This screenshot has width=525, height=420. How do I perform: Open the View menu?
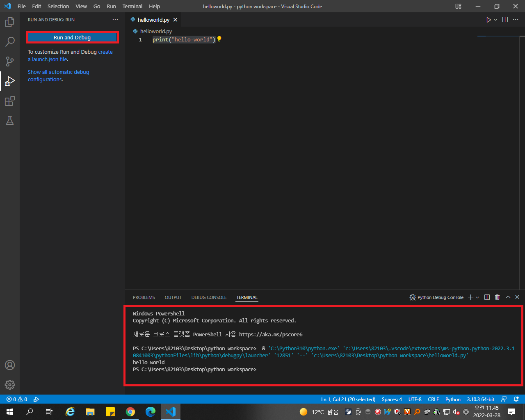pos(81,6)
